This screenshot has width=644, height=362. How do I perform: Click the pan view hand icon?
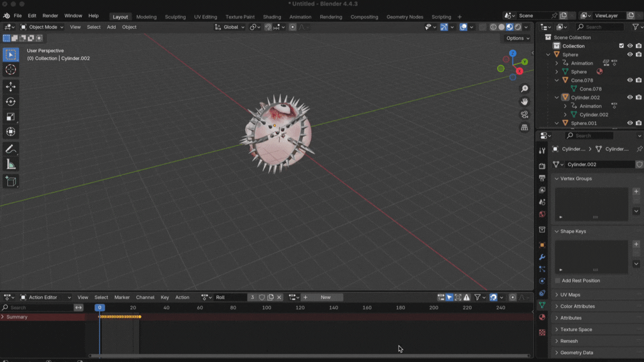pos(524,101)
